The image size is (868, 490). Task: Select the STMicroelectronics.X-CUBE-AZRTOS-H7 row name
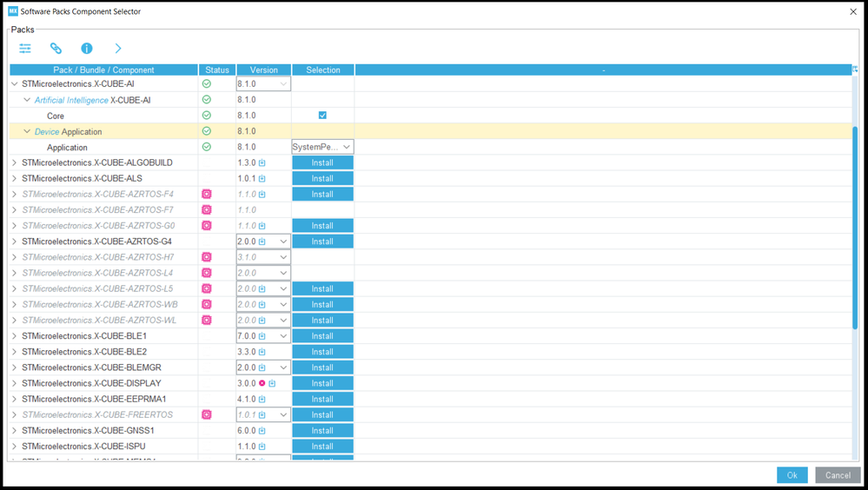click(x=98, y=257)
